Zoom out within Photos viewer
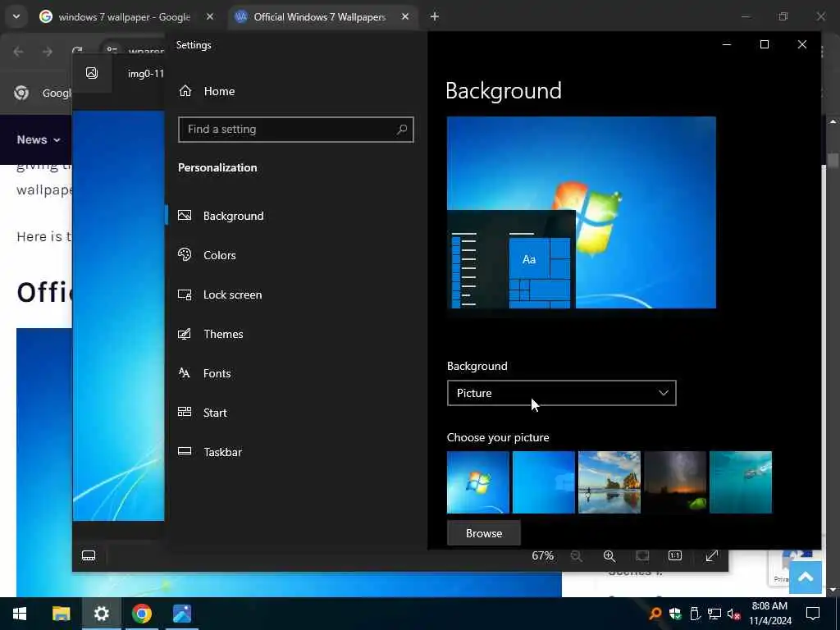The image size is (840, 630). click(x=577, y=556)
